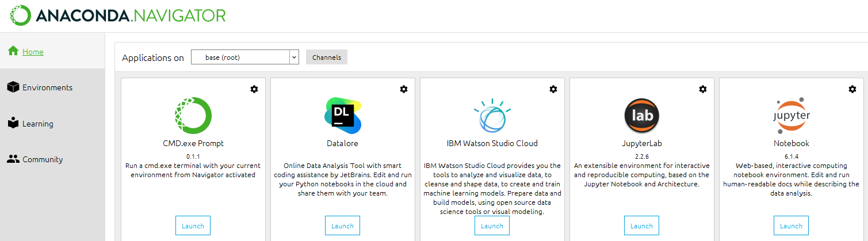Open the Community tab
Image resolution: width=868 pixels, height=241 pixels.
(52, 159)
